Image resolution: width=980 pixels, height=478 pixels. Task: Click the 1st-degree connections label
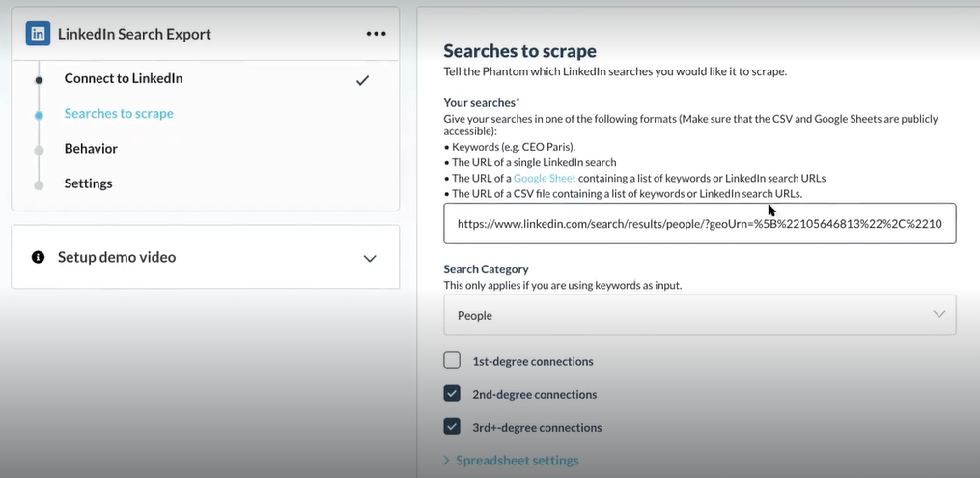tap(533, 361)
